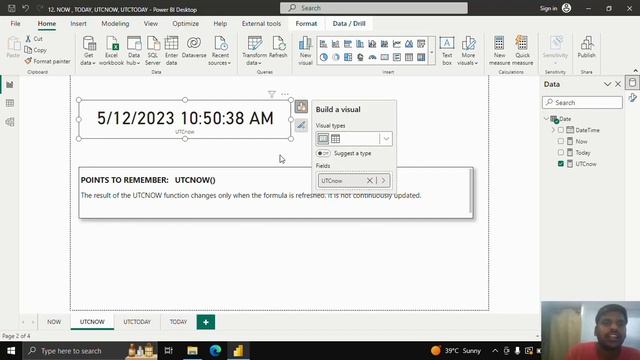Image resolution: width=640 pixels, height=360 pixels.
Task: Collapse the Date table in Data pane
Action: pyautogui.click(x=546, y=119)
